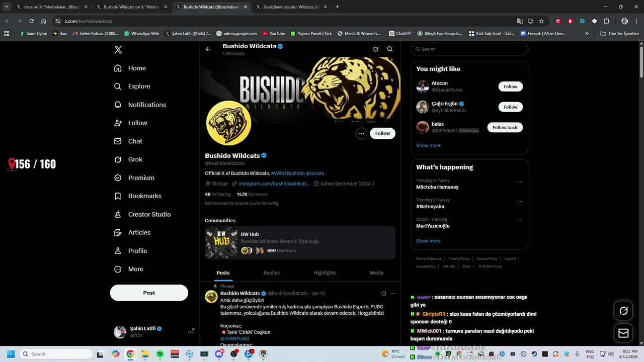Search this profile's posts magnifier icon
This screenshot has width=644, height=362.
(x=390, y=49)
